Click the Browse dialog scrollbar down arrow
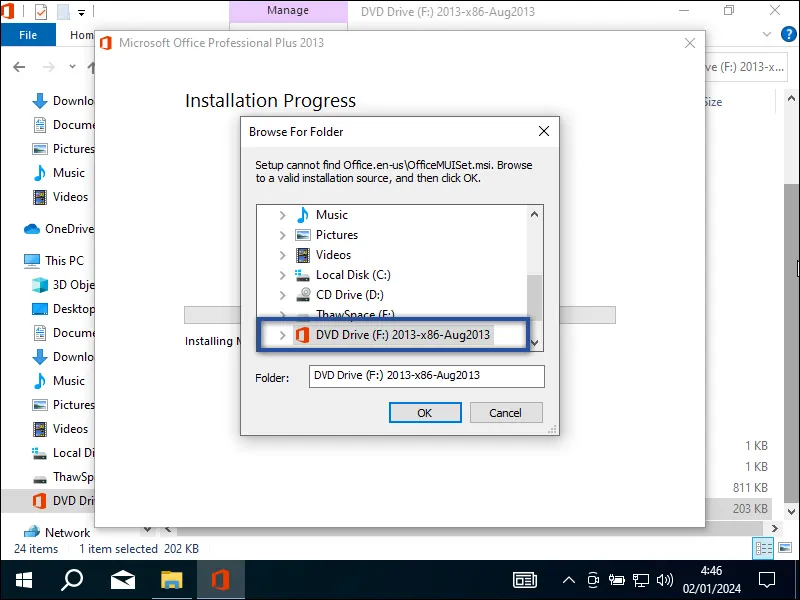Viewport: 800px width, 600px height. click(x=535, y=344)
